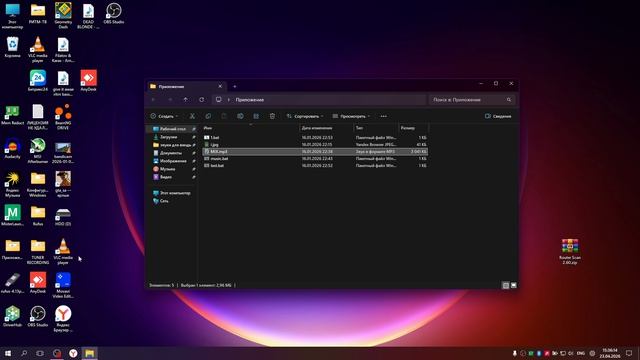Image resolution: width=640 pixels, height=360 pixels.
Task: Click the Rename icon in toolbar
Action: point(240,116)
